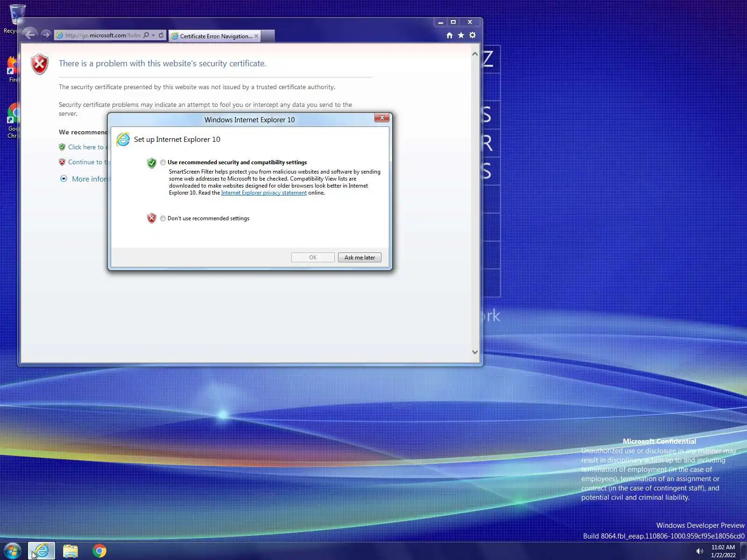Maximize the Internet Explorer window
747x560 pixels.
pos(453,22)
